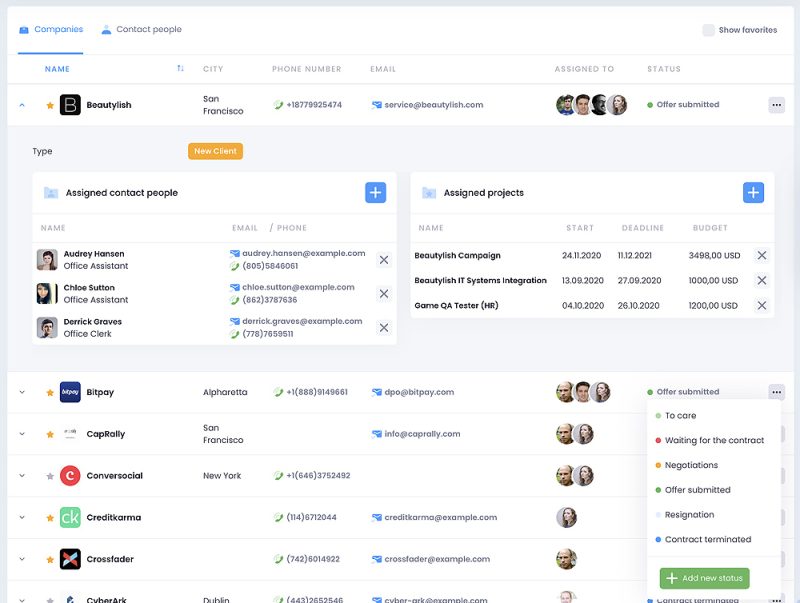
Task: Open Audrey Hansen's profile photo
Action: [x=47, y=260]
